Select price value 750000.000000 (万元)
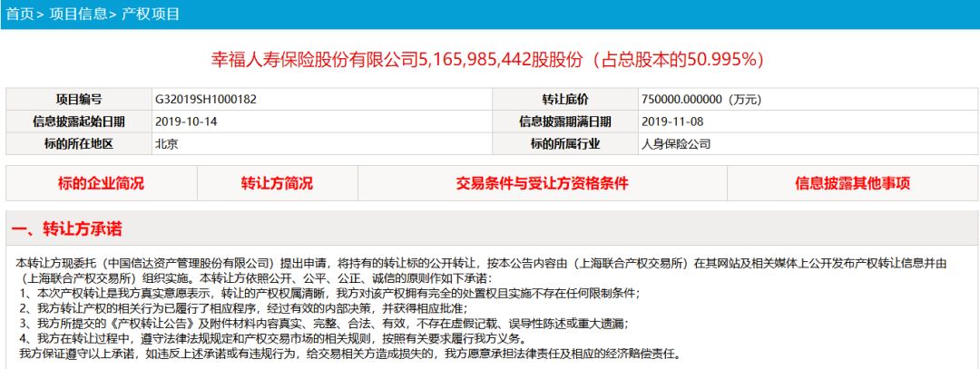The image size is (980, 369). coord(701,99)
